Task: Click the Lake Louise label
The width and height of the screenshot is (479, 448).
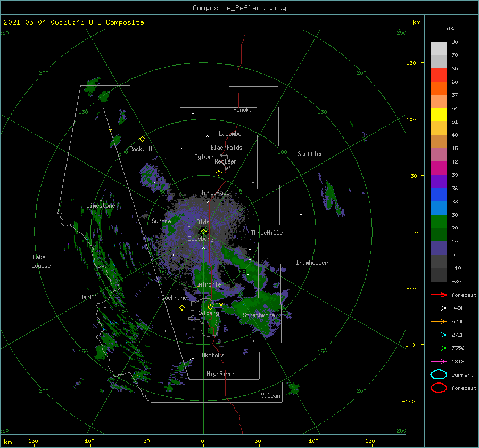Action: click(x=41, y=262)
